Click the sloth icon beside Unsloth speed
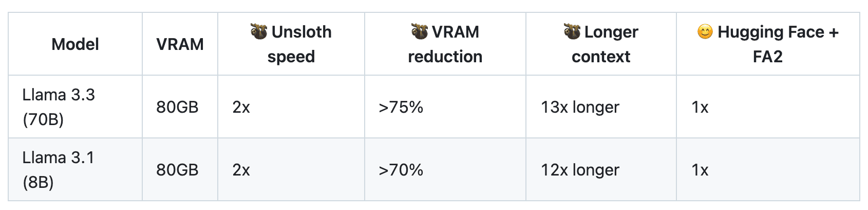Image resolution: width=868 pixels, height=210 pixels. [259, 32]
